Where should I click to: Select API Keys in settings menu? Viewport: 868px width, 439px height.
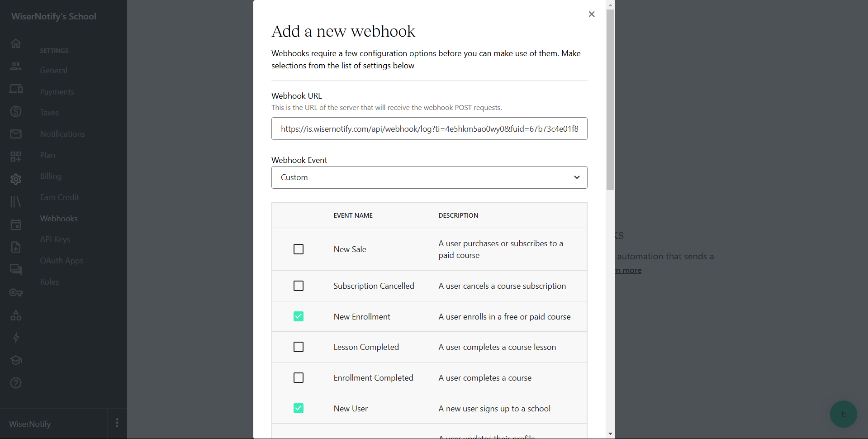55,239
